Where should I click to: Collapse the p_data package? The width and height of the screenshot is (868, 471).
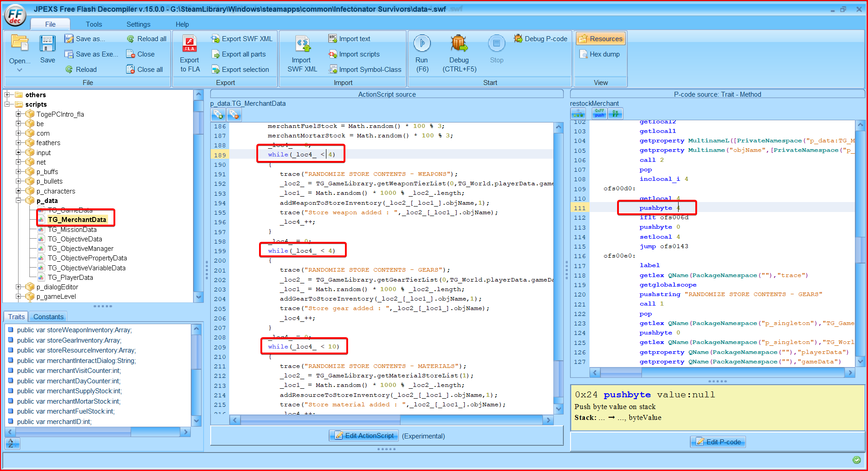[19, 200]
